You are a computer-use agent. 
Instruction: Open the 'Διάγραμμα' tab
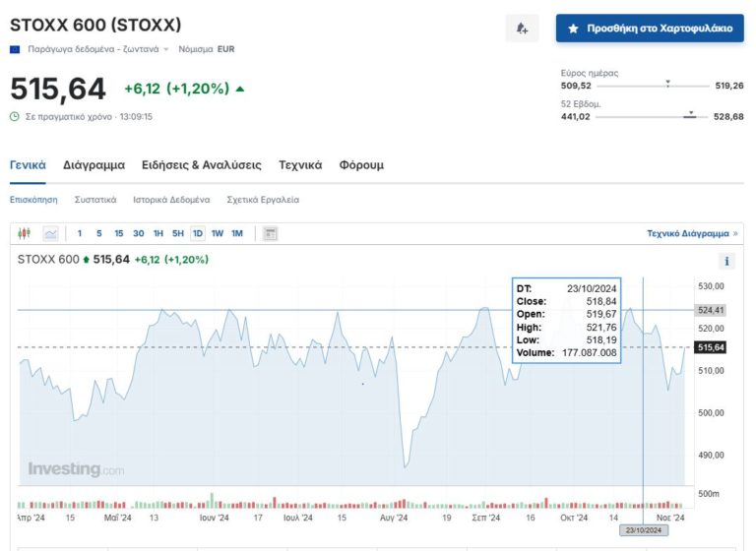[94, 165]
